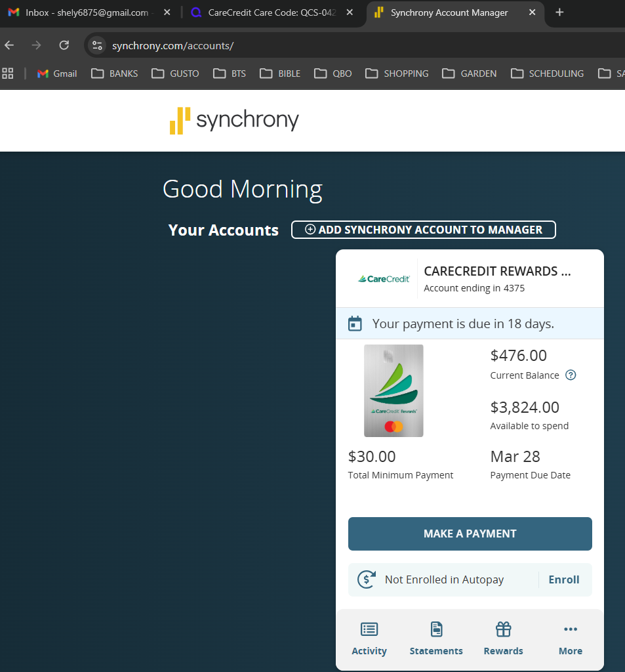
Task: Select the Synchrony Account Manager tab
Action: (x=449, y=13)
